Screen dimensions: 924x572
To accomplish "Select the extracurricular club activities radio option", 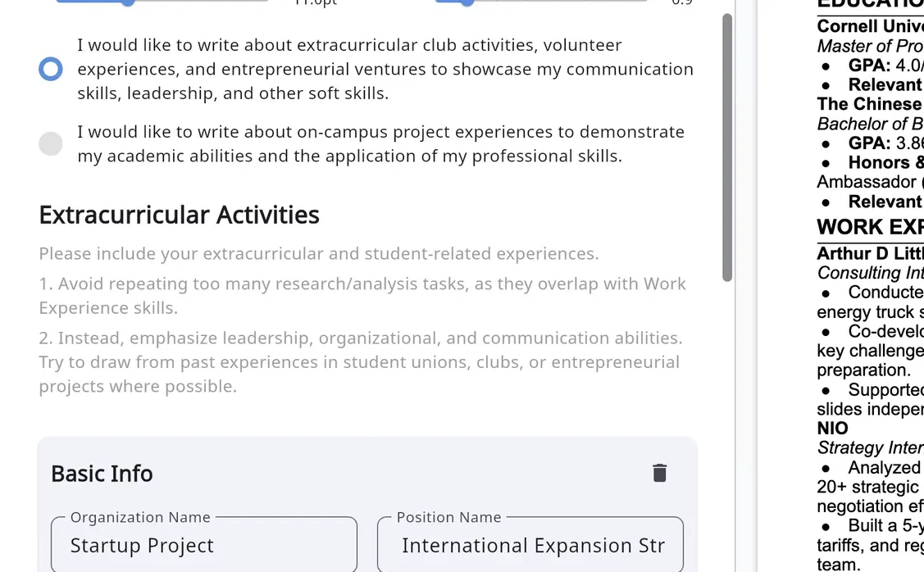I will coord(51,69).
